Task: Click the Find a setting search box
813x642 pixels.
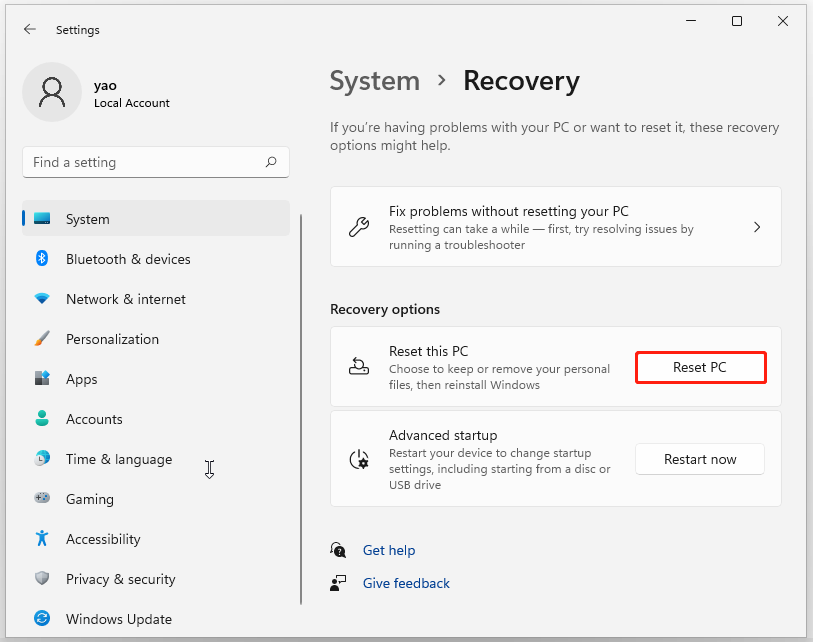Action: click(x=155, y=162)
